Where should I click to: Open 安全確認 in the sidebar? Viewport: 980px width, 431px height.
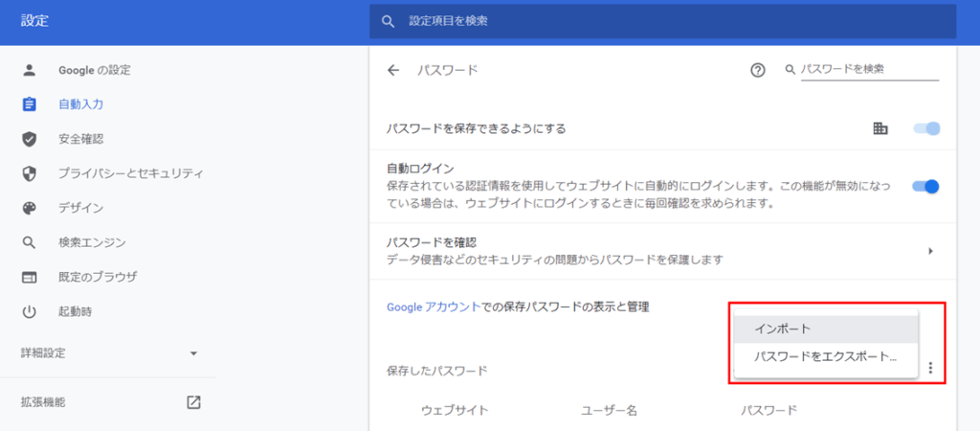click(80, 139)
